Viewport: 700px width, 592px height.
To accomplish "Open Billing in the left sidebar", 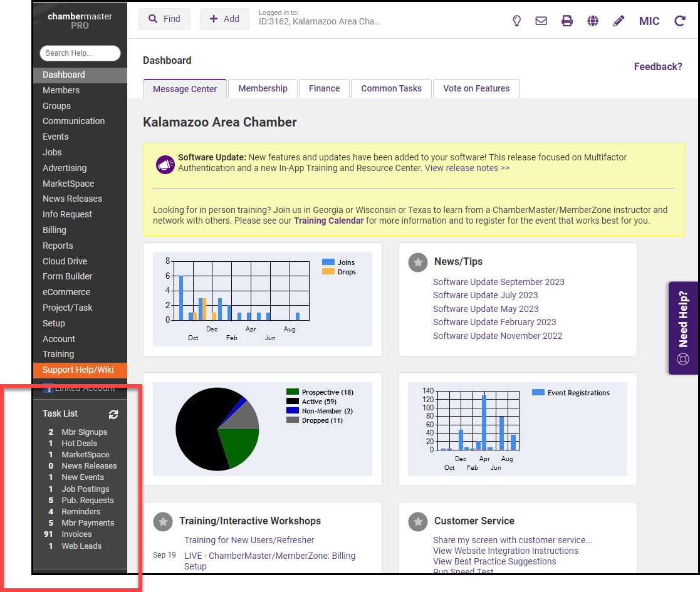I will coord(55,230).
